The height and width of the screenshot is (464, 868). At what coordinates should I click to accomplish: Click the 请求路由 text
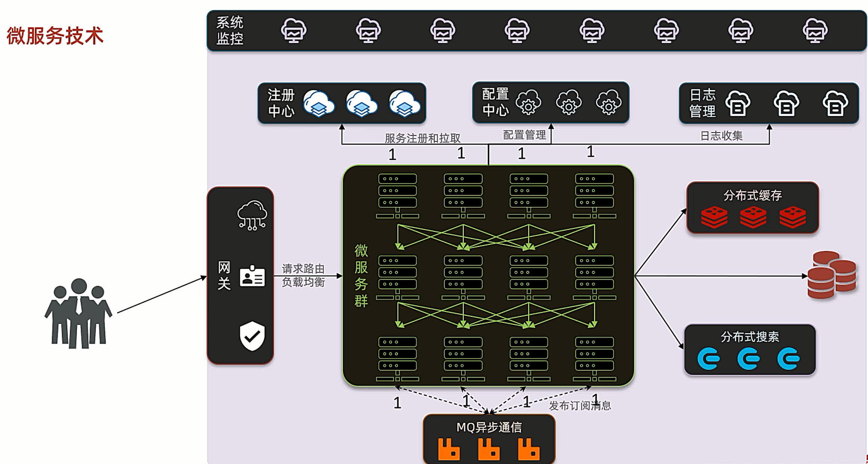[303, 268]
